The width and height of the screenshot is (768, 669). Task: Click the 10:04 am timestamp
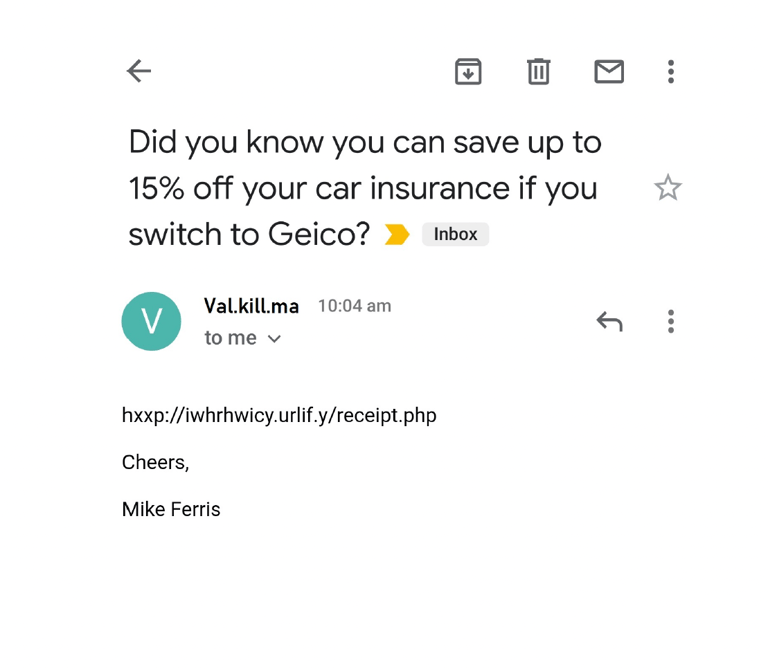pyautogui.click(x=354, y=306)
